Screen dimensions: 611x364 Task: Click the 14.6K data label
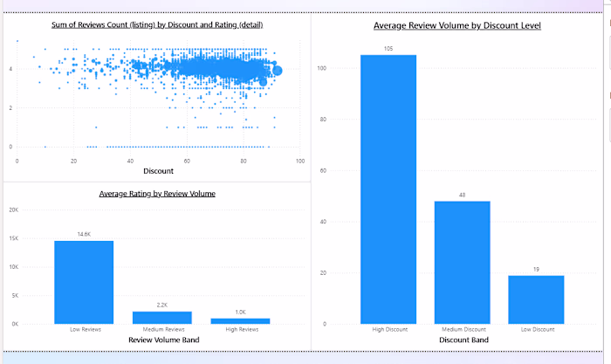pyautogui.click(x=84, y=234)
